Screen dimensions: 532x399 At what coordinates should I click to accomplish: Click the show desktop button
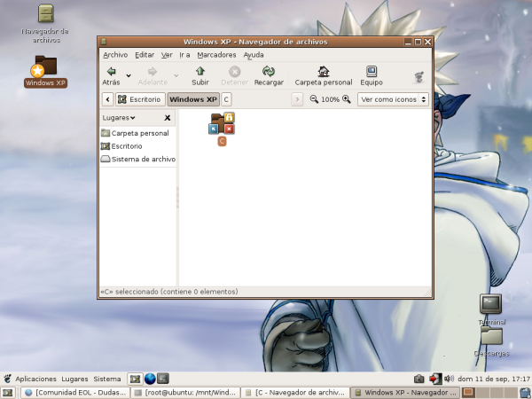[7, 393]
